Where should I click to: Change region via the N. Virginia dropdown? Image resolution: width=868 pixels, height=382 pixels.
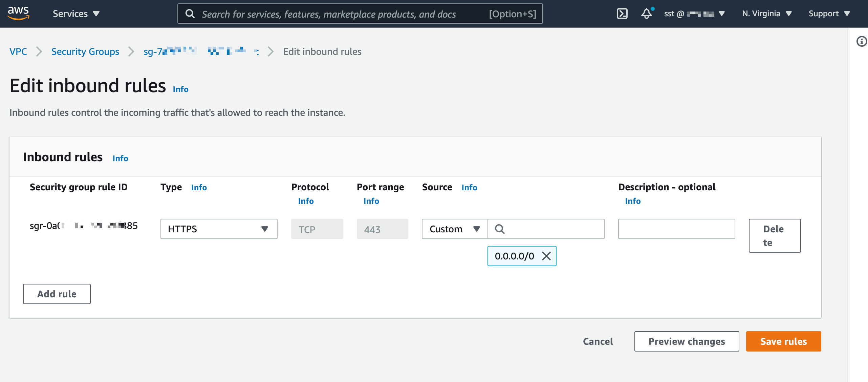tap(766, 13)
